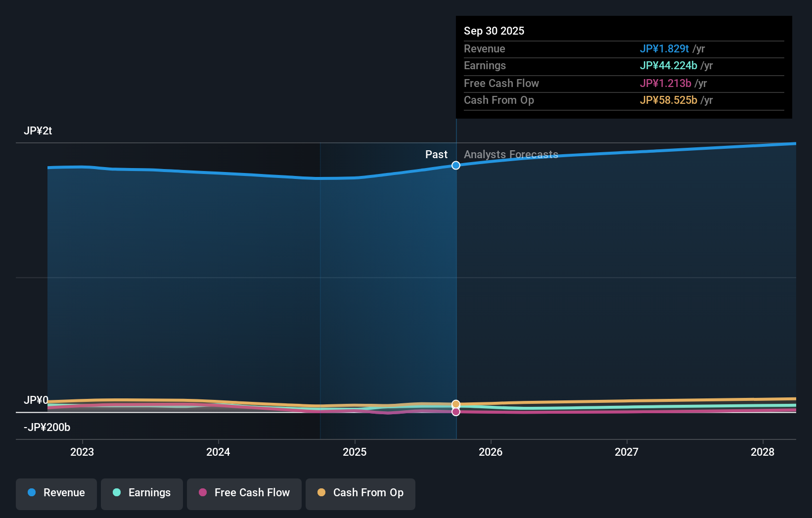Click the pink Free Cash Flow legend dot
The height and width of the screenshot is (518, 812).
203,493
